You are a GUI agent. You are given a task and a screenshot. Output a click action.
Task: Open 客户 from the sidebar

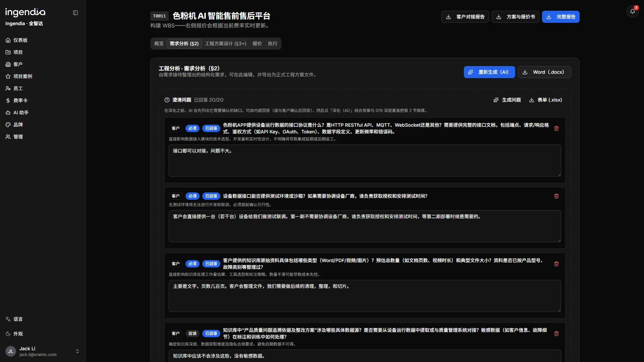[43, 64]
